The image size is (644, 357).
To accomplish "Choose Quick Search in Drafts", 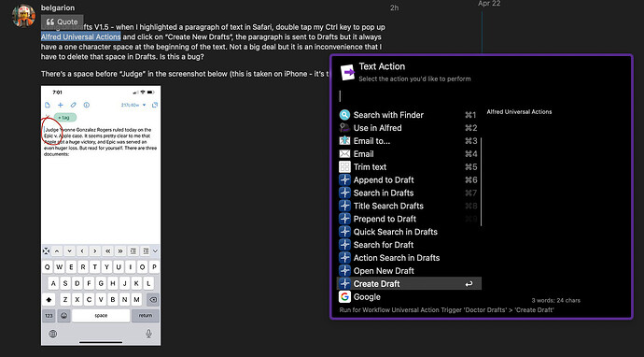I will click(409, 232).
